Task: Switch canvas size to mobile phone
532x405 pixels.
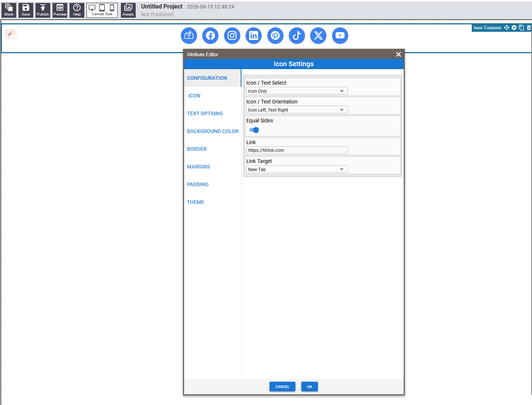Action: tap(112, 8)
